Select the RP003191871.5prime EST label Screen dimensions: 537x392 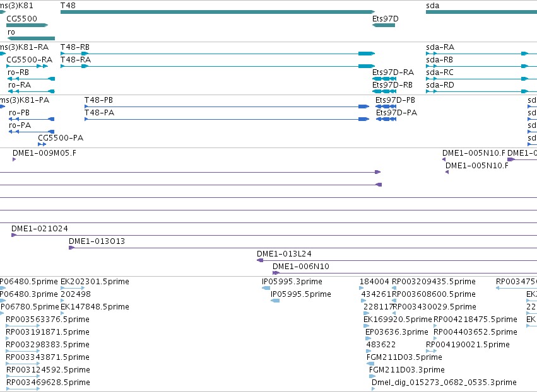[x=47, y=332]
